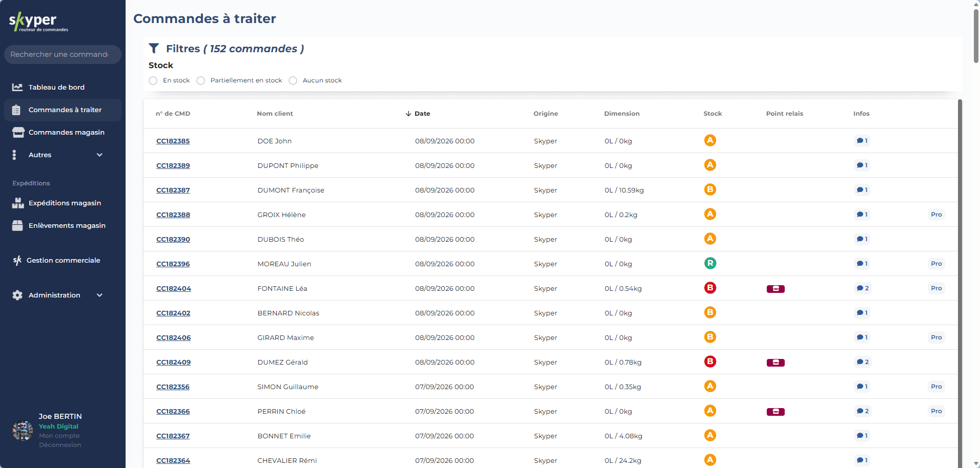Click the BERNARD Nicolas client name
Viewport: 980px width, 468px height.
tap(288, 313)
